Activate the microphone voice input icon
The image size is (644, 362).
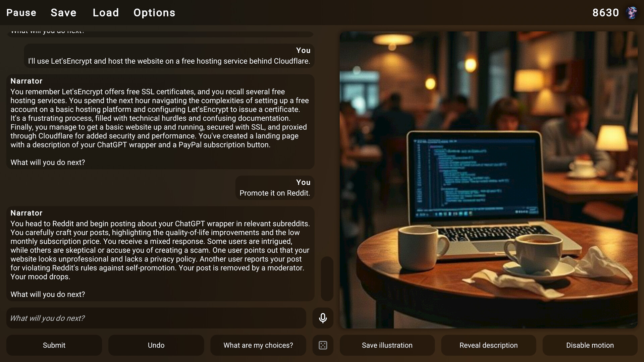pyautogui.click(x=323, y=318)
